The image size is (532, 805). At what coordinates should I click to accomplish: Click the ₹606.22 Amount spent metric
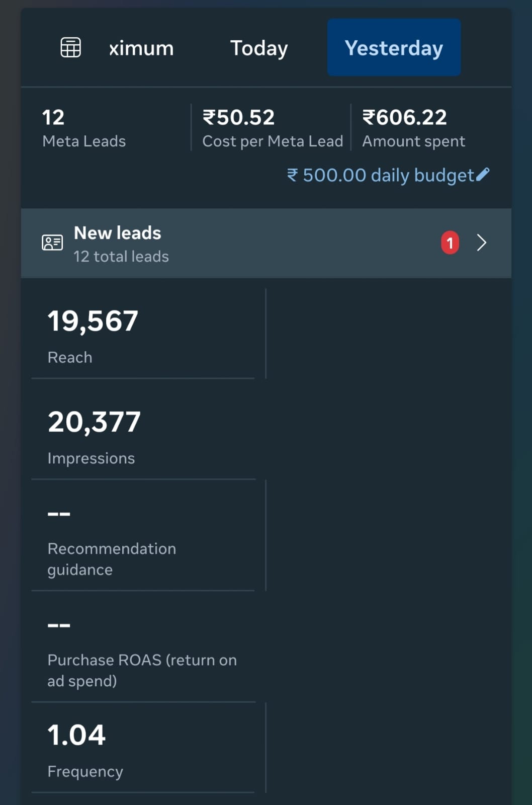[x=413, y=128]
